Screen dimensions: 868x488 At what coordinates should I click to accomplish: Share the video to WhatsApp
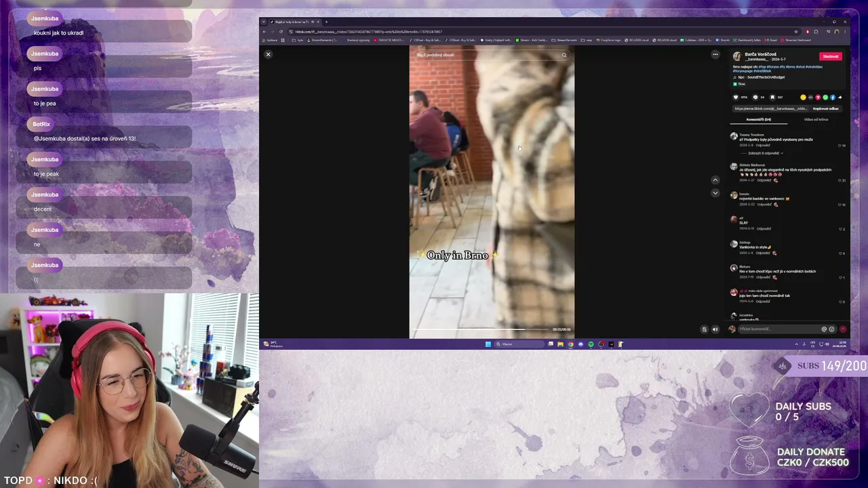[x=825, y=97]
